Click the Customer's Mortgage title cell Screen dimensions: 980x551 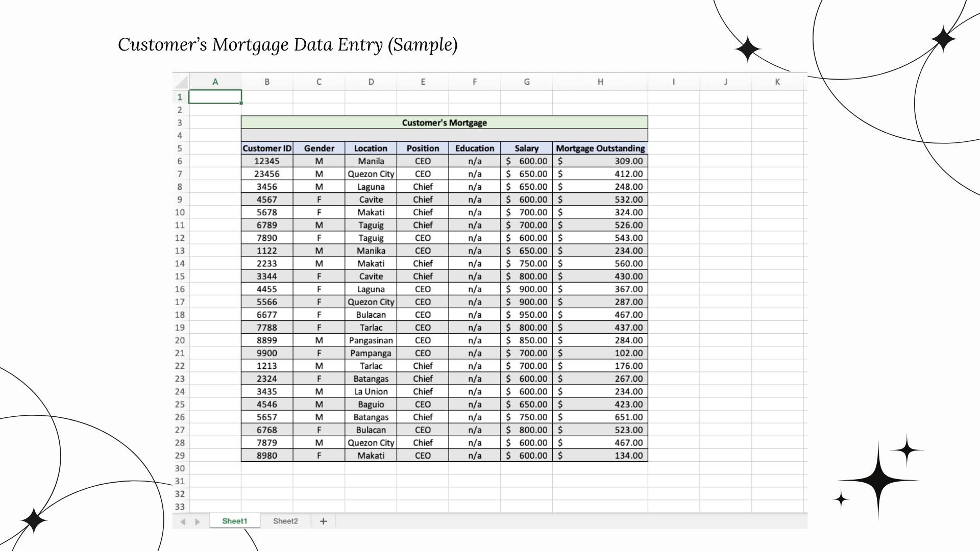pyautogui.click(x=445, y=122)
